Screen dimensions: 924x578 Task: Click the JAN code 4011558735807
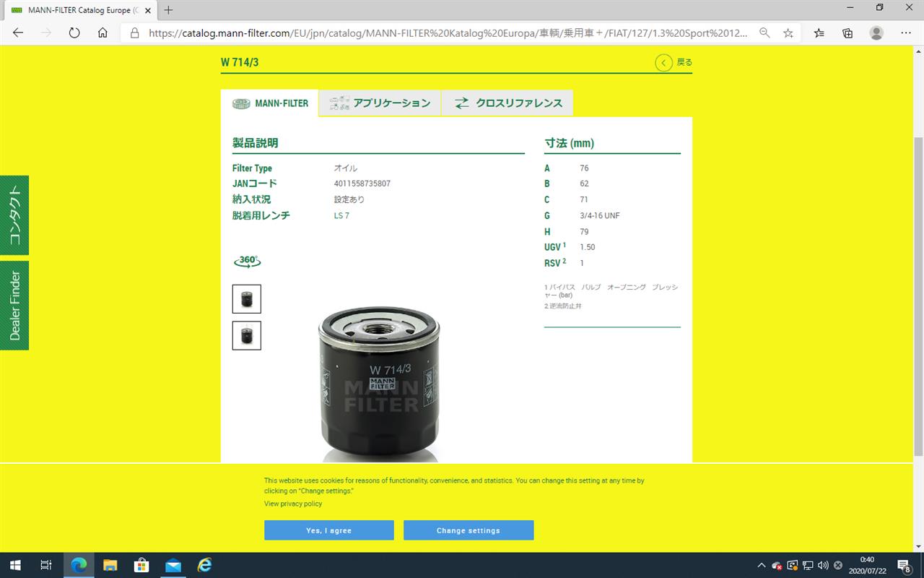pos(362,184)
